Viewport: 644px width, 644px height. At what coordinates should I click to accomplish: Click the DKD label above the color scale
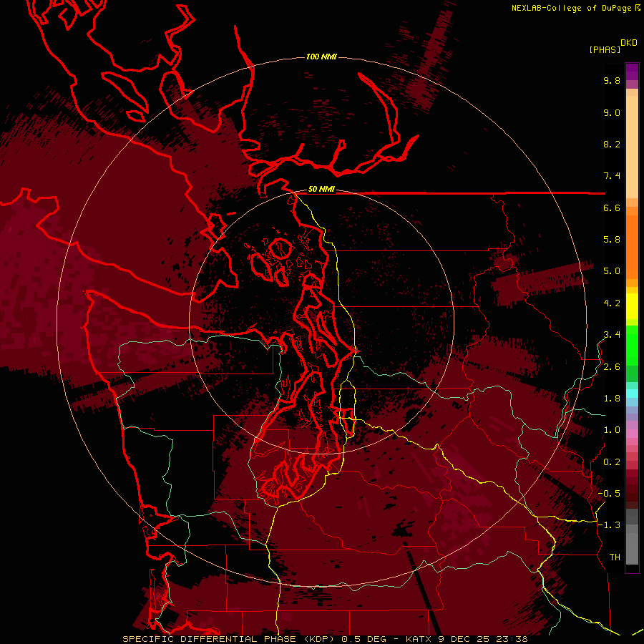629,43
